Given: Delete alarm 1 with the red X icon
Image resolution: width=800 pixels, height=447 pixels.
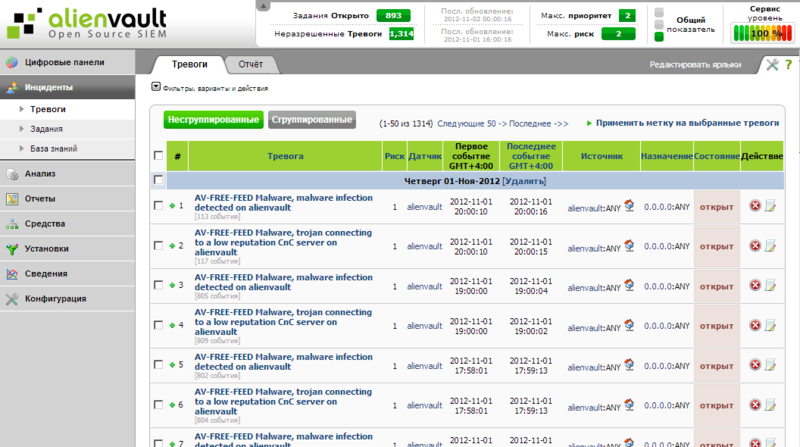Looking at the screenshot, I should [x=755, y=206].
